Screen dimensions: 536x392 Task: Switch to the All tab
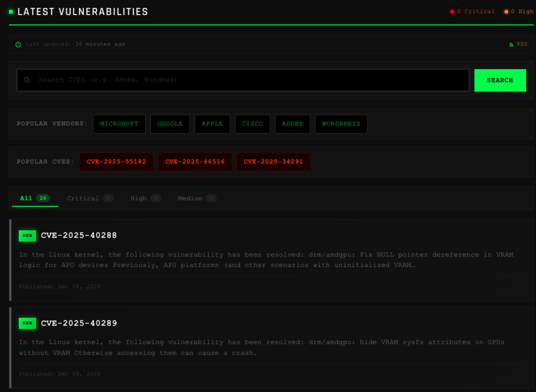(35, 198)
